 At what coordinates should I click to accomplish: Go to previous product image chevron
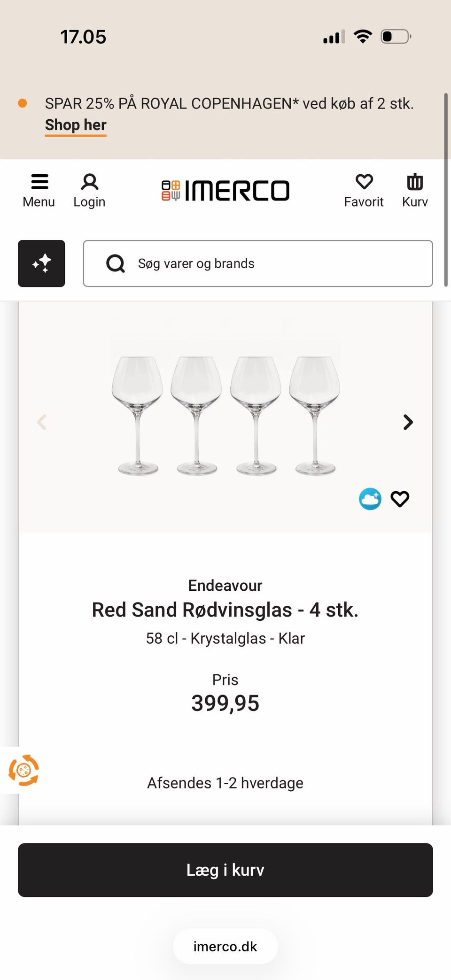[42, 422]
